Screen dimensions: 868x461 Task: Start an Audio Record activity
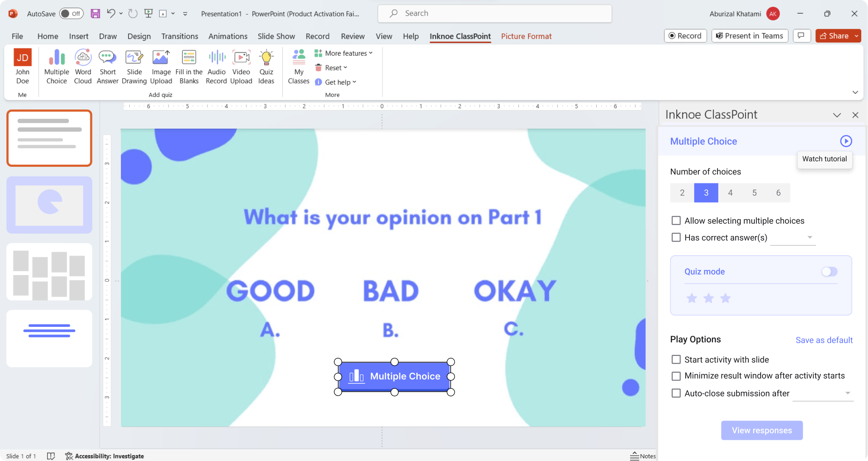(x=216, y=66)
